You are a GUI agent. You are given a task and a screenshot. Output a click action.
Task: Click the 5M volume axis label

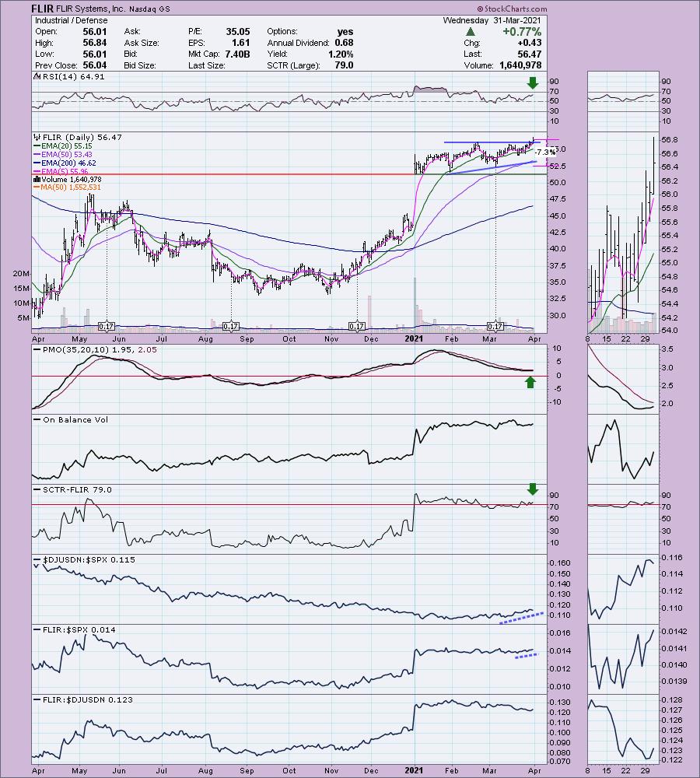[x=23, y=318]
